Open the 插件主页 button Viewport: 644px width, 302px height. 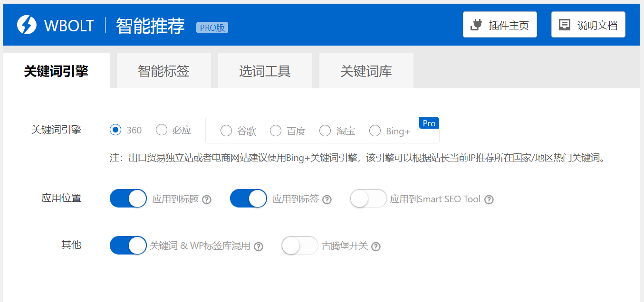click(500, 25)
